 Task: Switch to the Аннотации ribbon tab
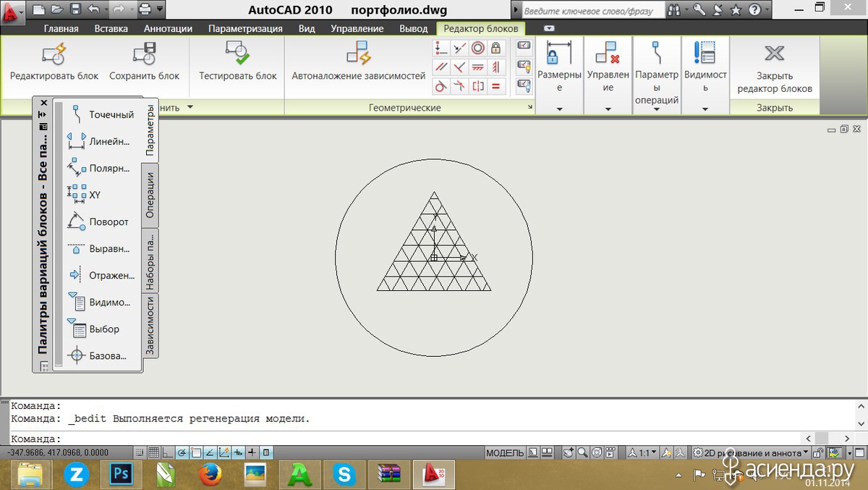tap(168, 28)
